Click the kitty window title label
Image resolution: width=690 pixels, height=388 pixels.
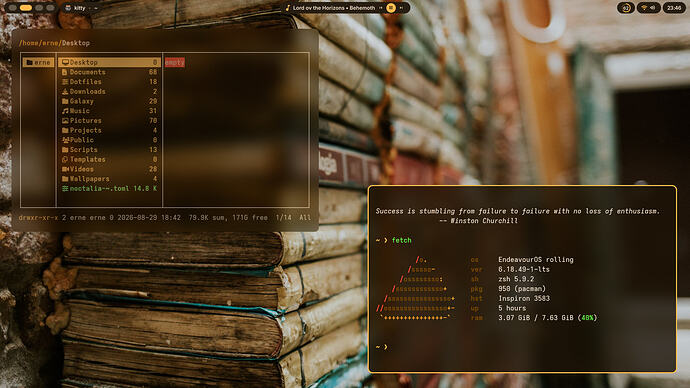tap(80, 8)
